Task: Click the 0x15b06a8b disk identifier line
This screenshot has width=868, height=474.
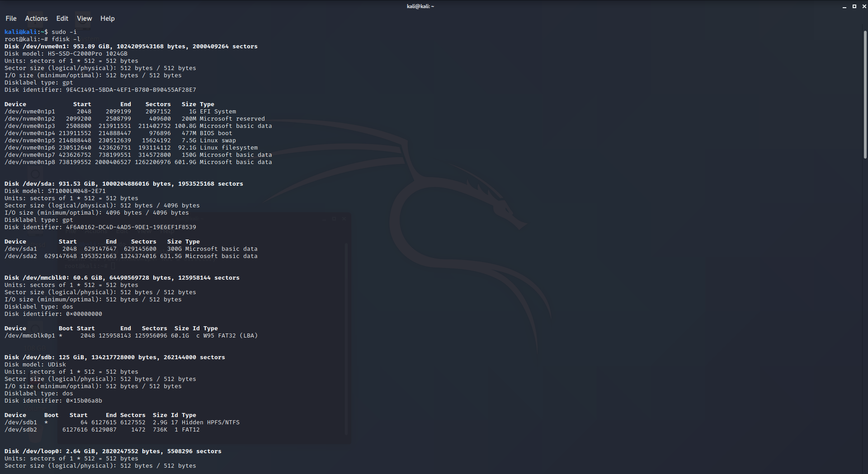Action: coord(53,401)
